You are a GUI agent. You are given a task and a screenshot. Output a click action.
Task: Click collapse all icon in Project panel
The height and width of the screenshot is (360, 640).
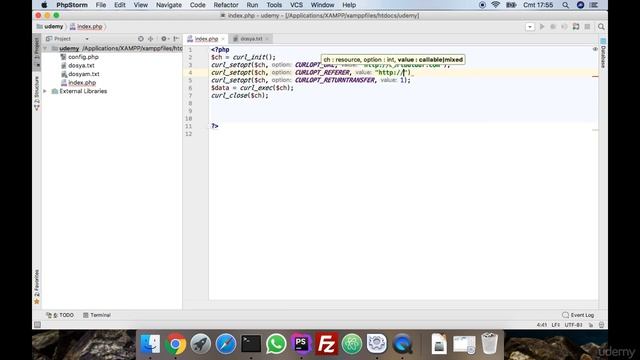point(151,39)
